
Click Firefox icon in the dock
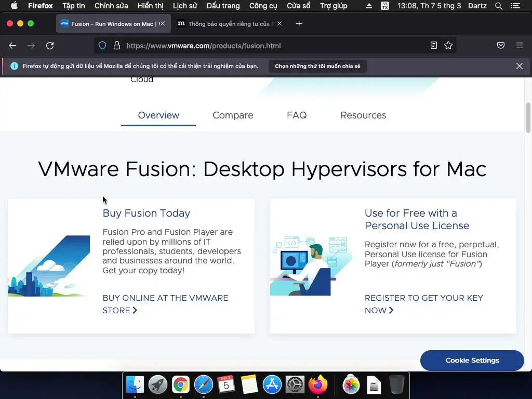point(318,385)
